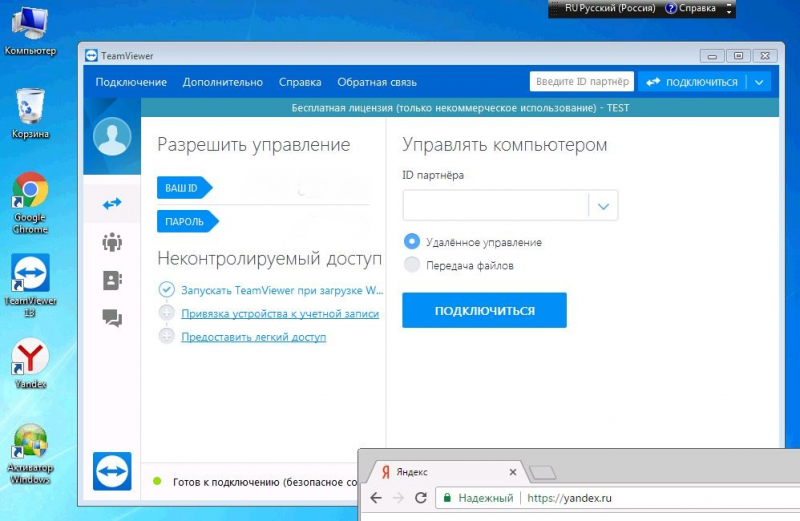Click the Chrome forward arrow button
This screenshot has height=521, width=800.
point(398,498)
